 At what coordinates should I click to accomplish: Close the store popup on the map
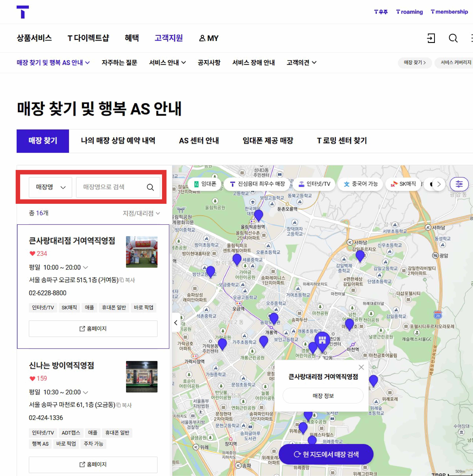(361, 367)
